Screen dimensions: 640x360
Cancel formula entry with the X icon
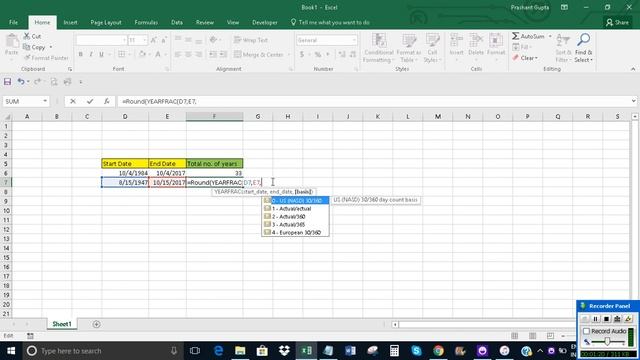73,101
